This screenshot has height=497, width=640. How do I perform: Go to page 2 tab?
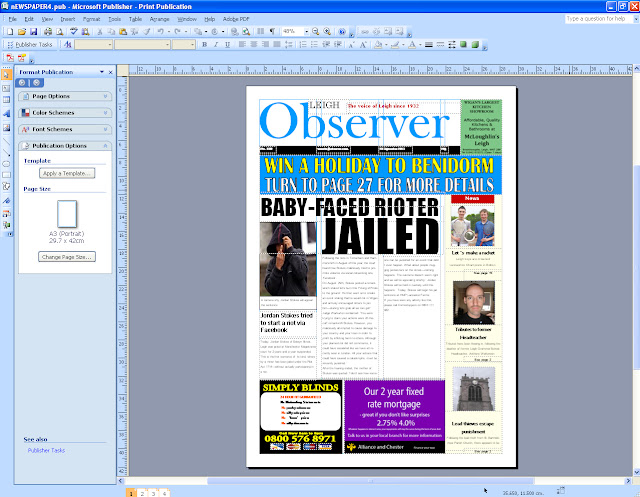click(142, 494)
